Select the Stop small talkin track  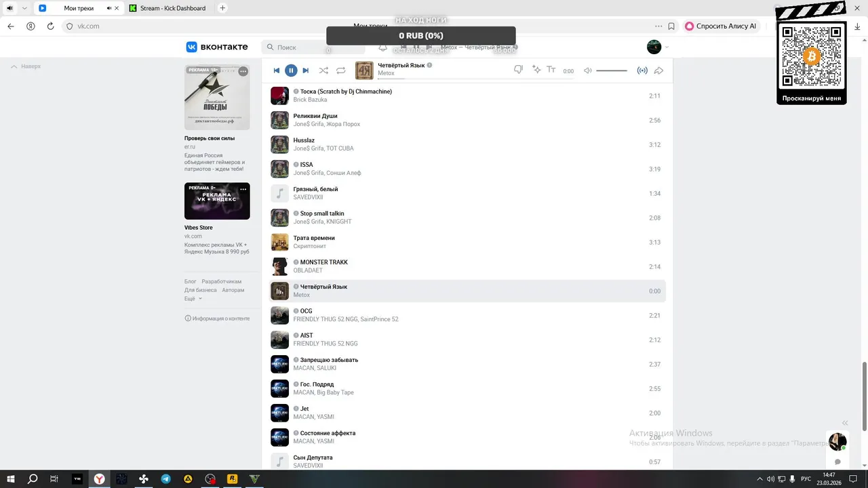[467, 218]
